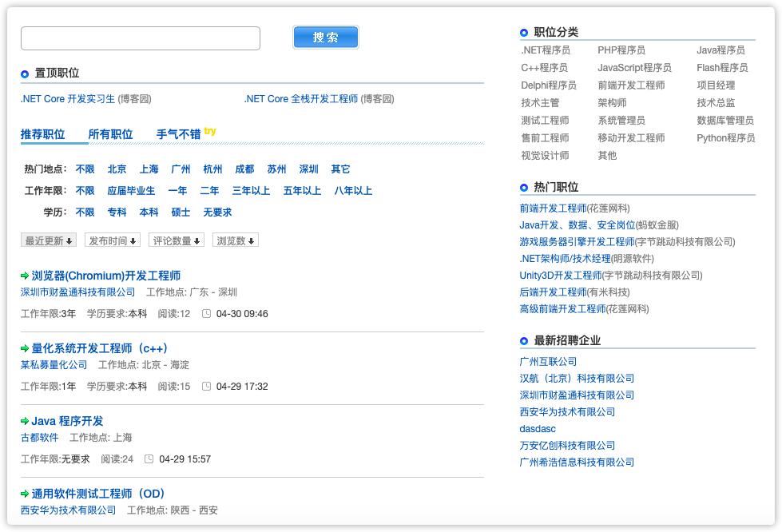Click the blue bullet icon before 最新招聘企业 heading

click(x=523, y=341)
